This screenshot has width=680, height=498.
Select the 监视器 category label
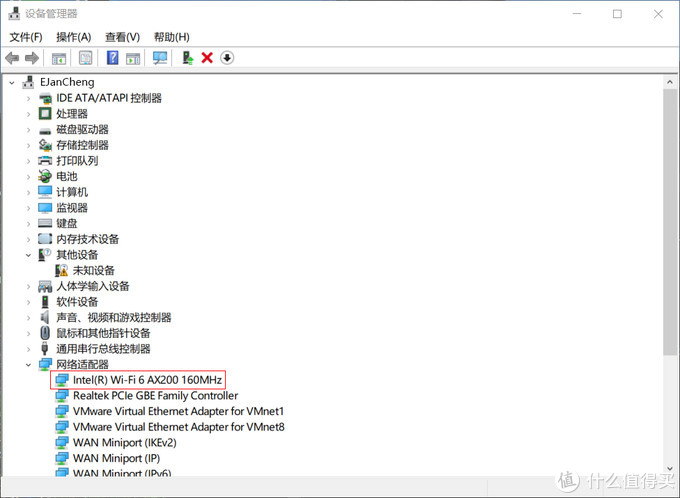72,208
